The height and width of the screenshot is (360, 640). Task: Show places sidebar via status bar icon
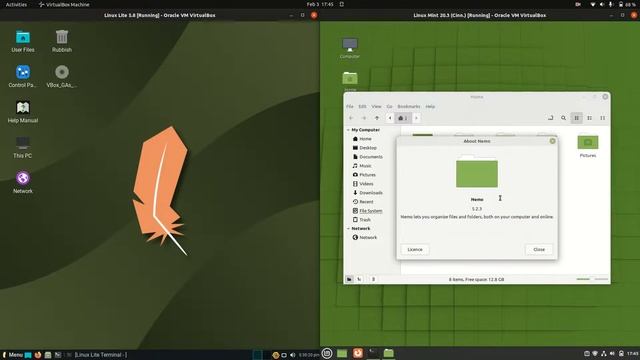click(x=349, y=279)
